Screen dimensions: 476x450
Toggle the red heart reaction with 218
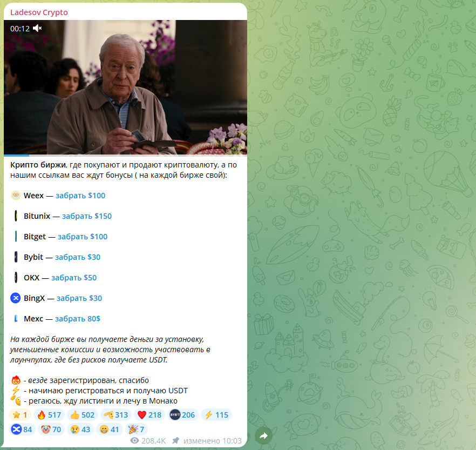point(149,415)
